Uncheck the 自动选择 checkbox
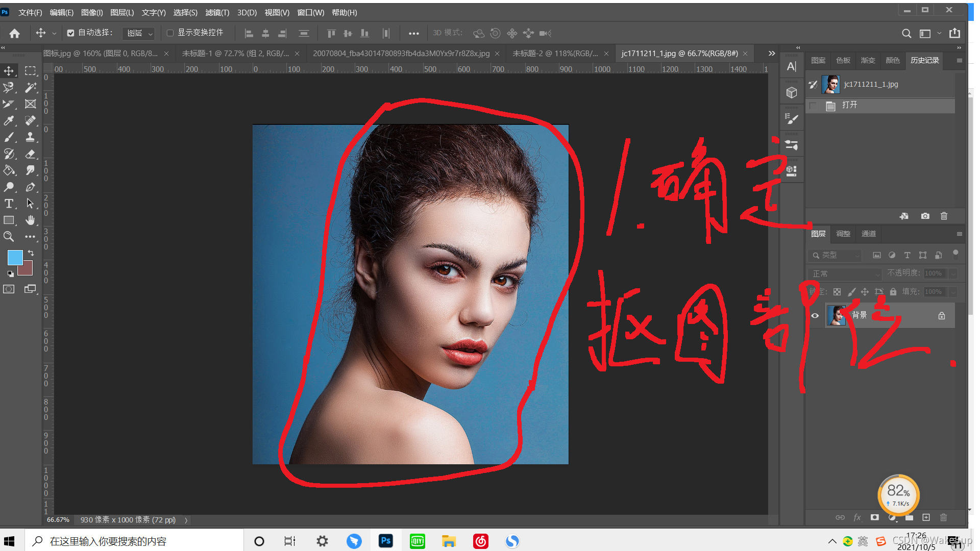Screen dimensions: 980x551 (x=71, y=33)
